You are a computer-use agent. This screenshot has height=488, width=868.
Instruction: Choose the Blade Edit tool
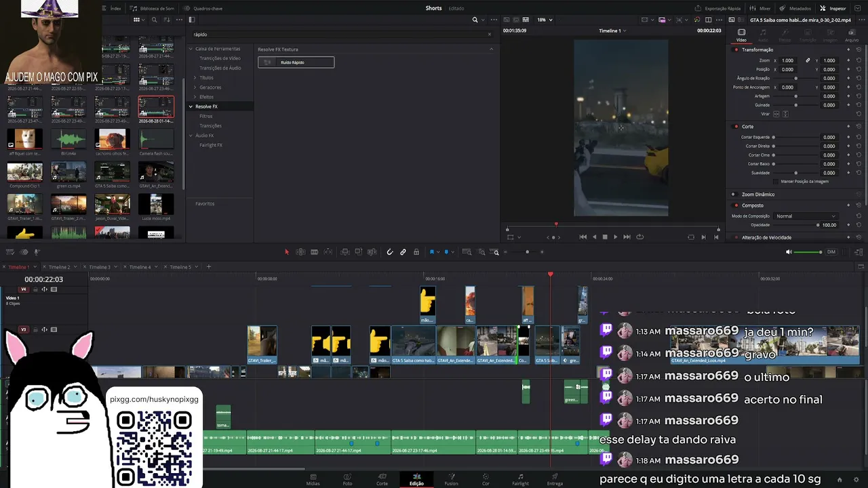[314, 252]
